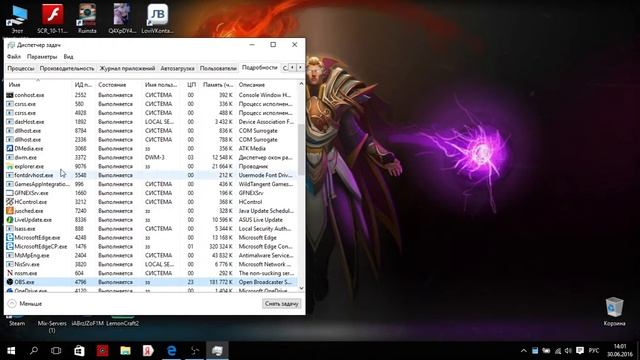The image size is (640, 360).
Task: Select the NisSrv.exe row
Action: [151, 264]
